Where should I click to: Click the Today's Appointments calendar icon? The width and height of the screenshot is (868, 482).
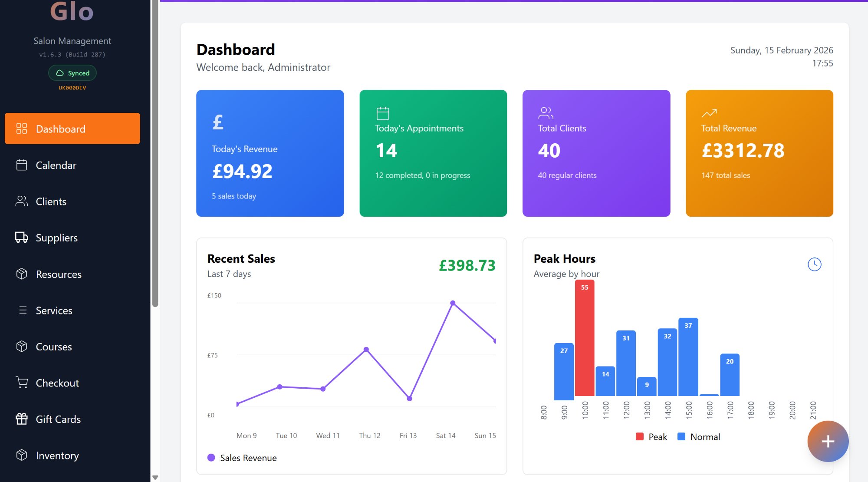tap(382, 112)
